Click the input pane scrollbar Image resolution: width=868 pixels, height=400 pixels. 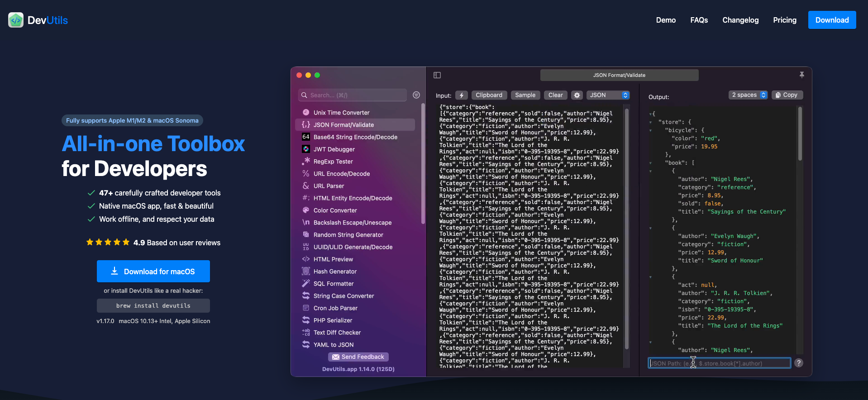click(627, 229)
